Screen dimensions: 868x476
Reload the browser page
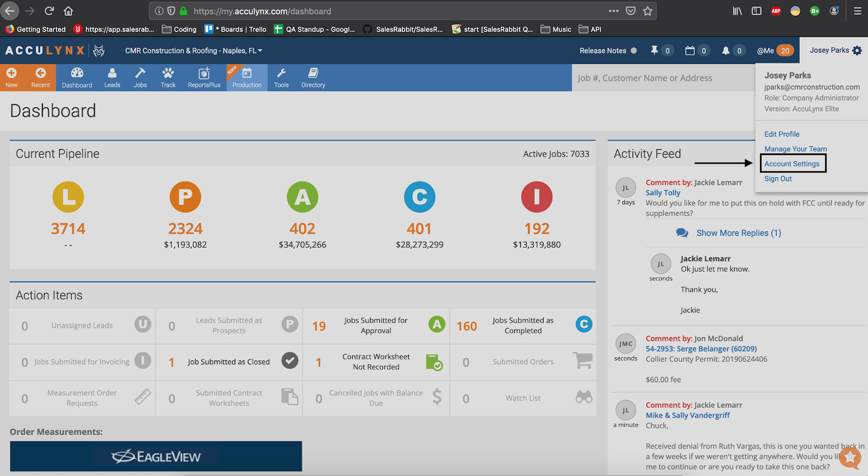(49, 11)
